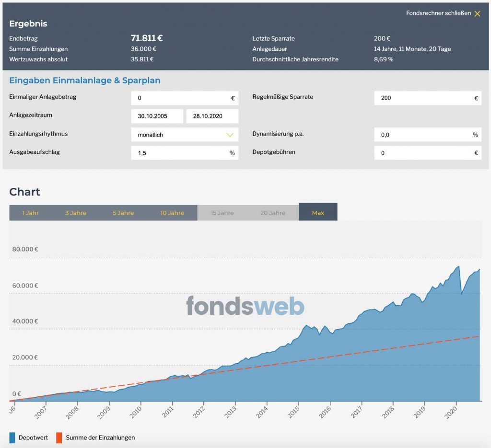Toggle the blue Depotwert legend swatch
Viewport: 491px width, 448px height.
[12, 437]
